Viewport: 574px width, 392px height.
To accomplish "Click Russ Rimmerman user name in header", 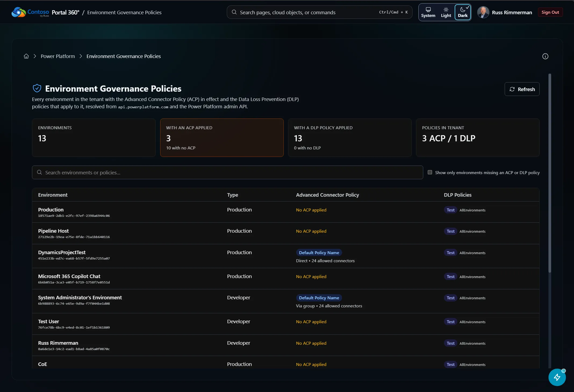I will point(512,12).
